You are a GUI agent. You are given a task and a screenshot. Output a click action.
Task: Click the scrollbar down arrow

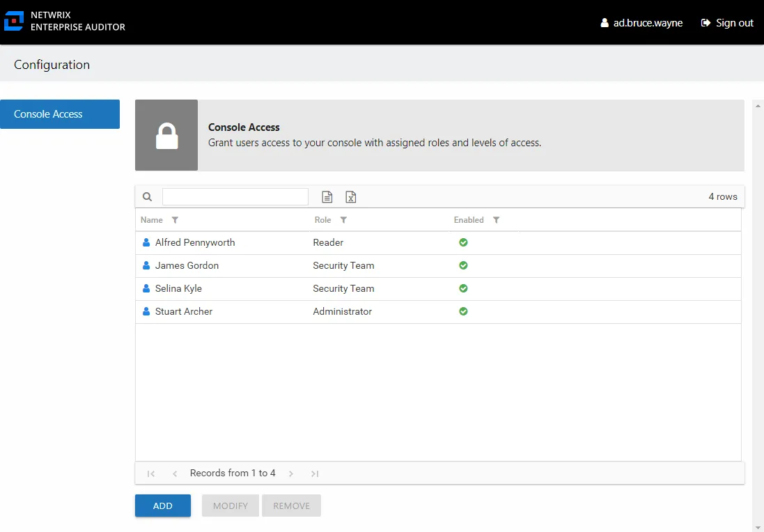click(x=758, y=528)
